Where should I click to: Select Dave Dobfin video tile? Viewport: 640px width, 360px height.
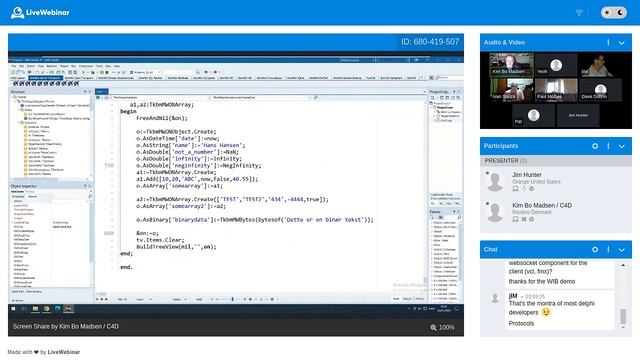click(x=600, y=90)
